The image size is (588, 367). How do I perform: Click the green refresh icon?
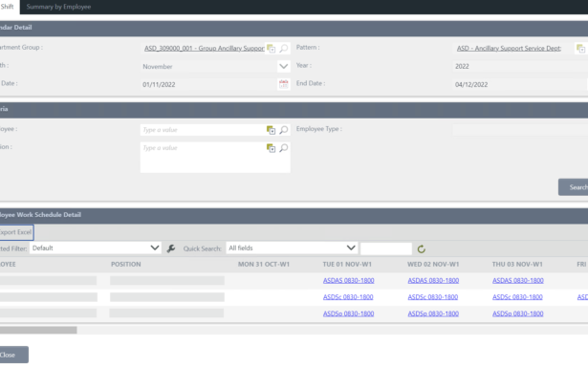pyautogui.click(x=421, y=248)
